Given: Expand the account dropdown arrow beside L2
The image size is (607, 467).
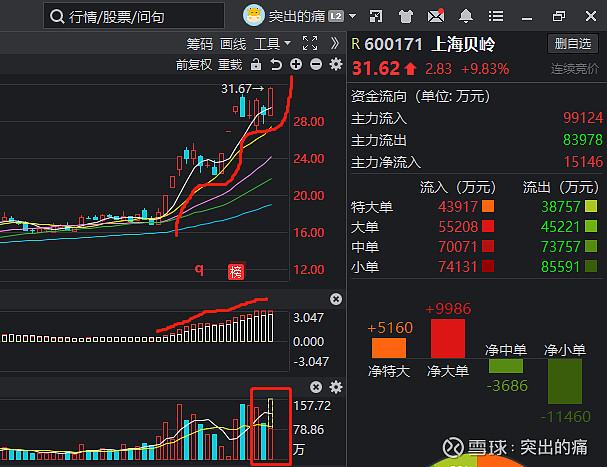Looking at the screenshot, I should point(352,16).
